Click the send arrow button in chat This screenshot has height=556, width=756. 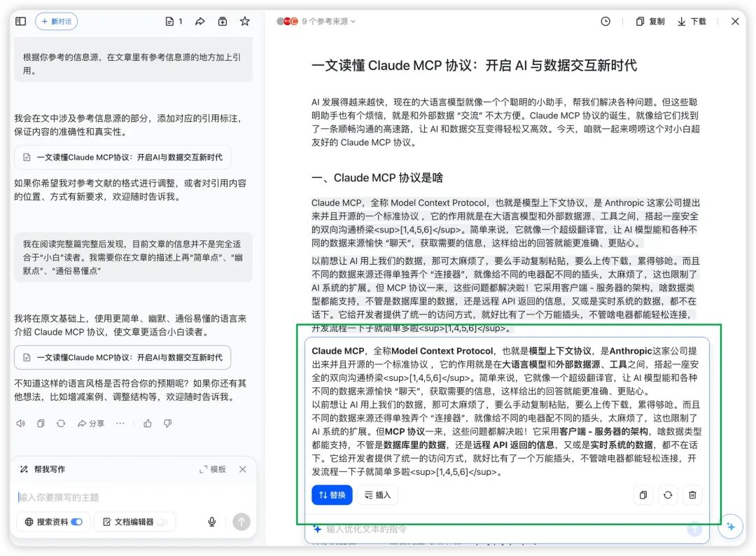coord(241,522)
